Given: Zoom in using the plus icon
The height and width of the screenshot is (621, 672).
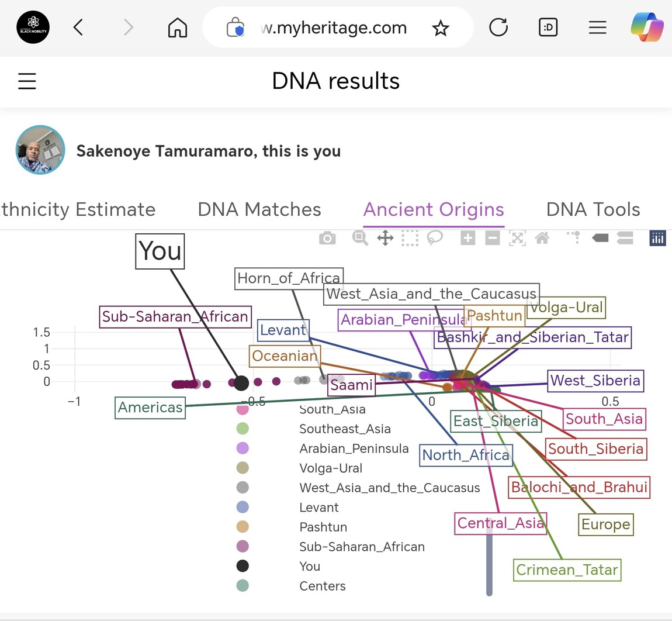Looking at the screenshot, I should coord(467,238).
